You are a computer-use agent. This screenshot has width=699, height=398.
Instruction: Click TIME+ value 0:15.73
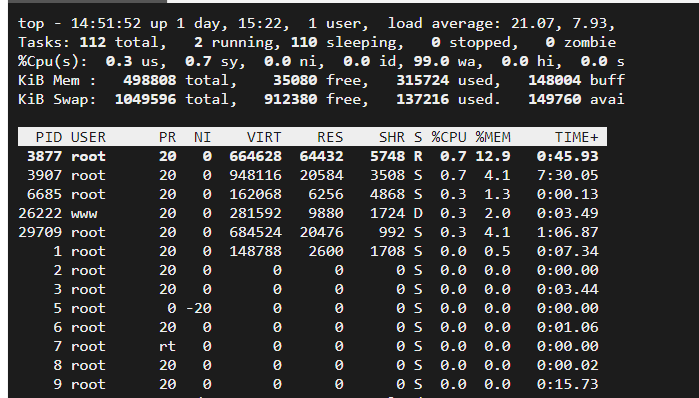(567, 384)
